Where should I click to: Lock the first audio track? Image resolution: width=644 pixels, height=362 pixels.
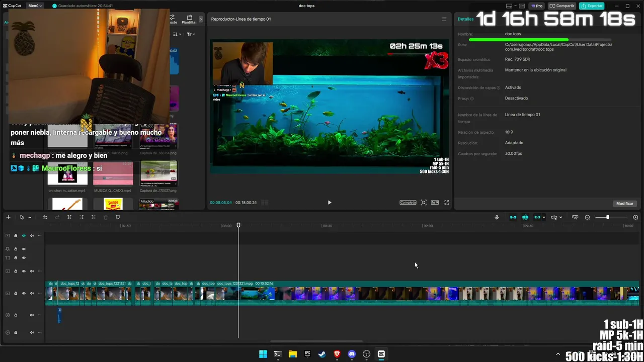tap(16, 315)
